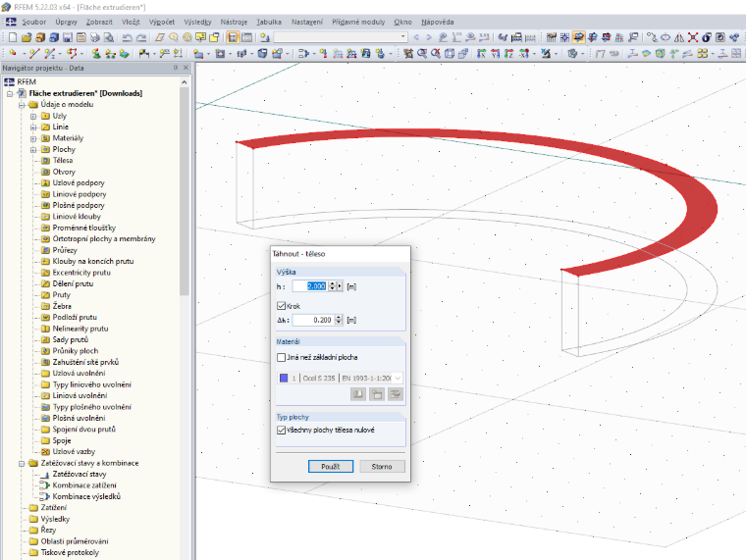The image size is (746, 560).
Task: Expand the Materiály tree node
Action: [x=33, y=138]
